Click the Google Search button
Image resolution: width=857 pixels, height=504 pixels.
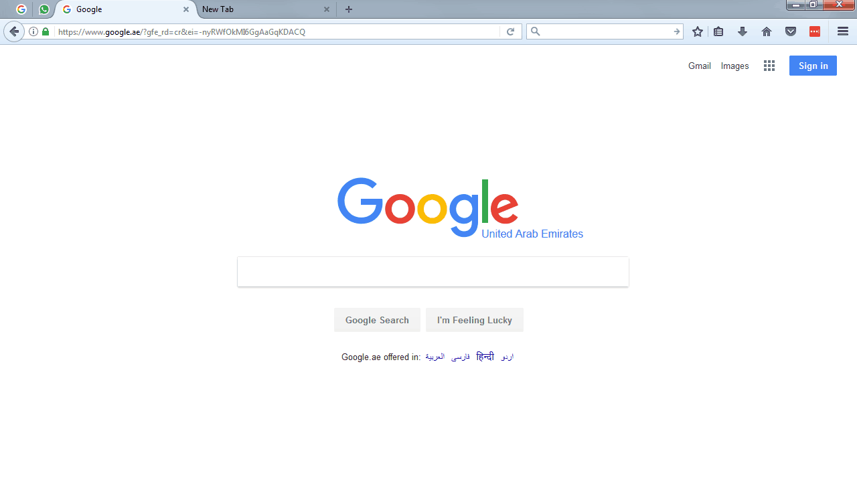377,320
